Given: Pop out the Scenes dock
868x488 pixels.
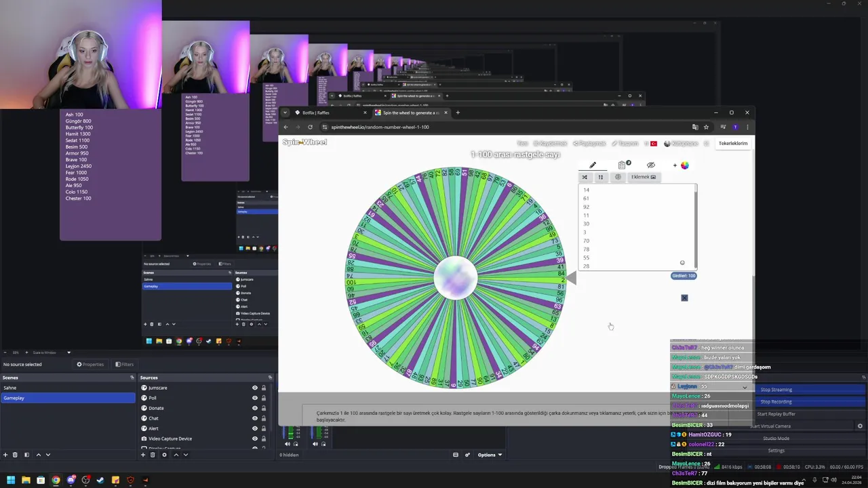Looking at the screenshot, I should [x=132, y=378].
